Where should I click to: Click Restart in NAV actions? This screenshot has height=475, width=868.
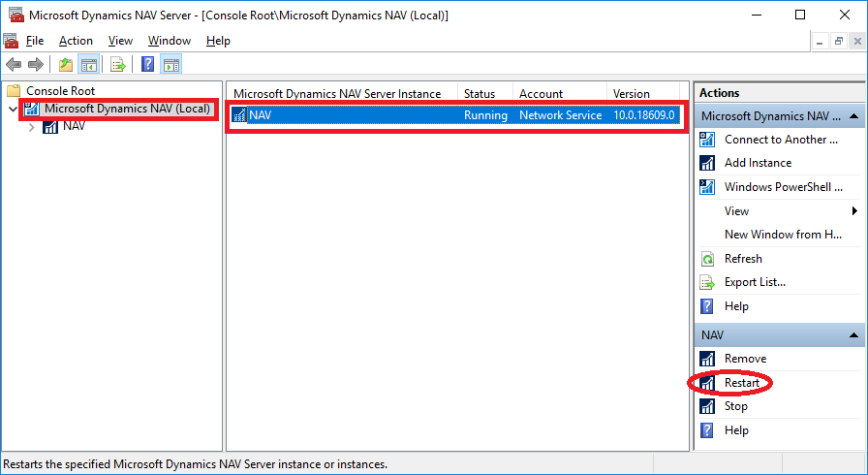[742, 383]
